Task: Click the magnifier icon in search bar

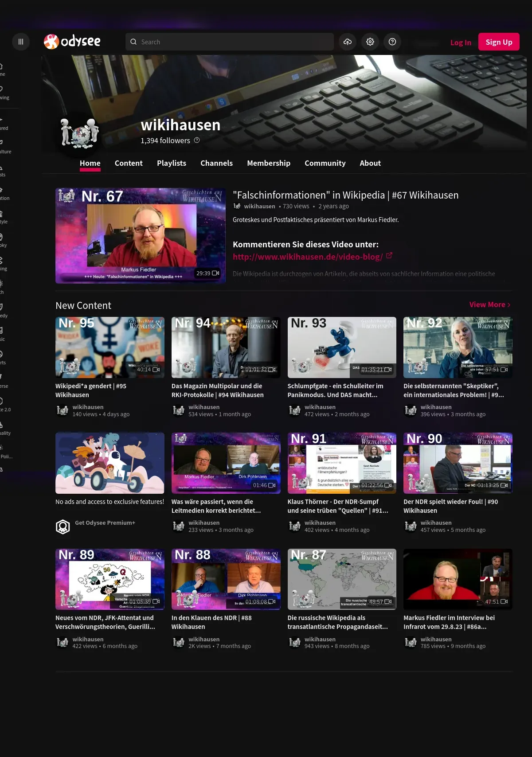Action: click(x=133, y=42)
